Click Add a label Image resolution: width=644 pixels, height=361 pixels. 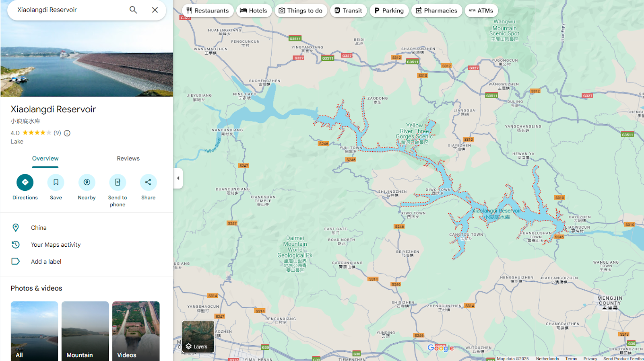46,262
